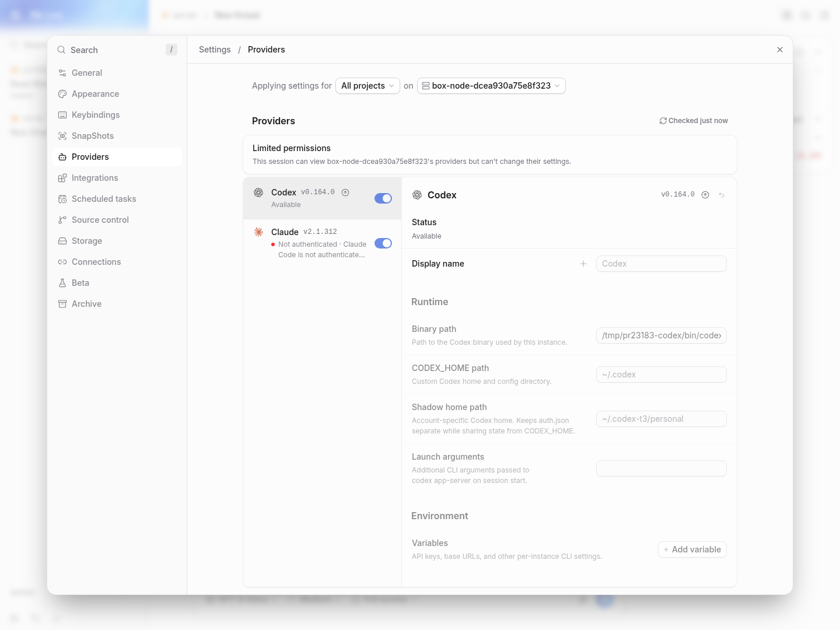
Task: Click the update icon in Codex detail header
Action: [705, 195]
